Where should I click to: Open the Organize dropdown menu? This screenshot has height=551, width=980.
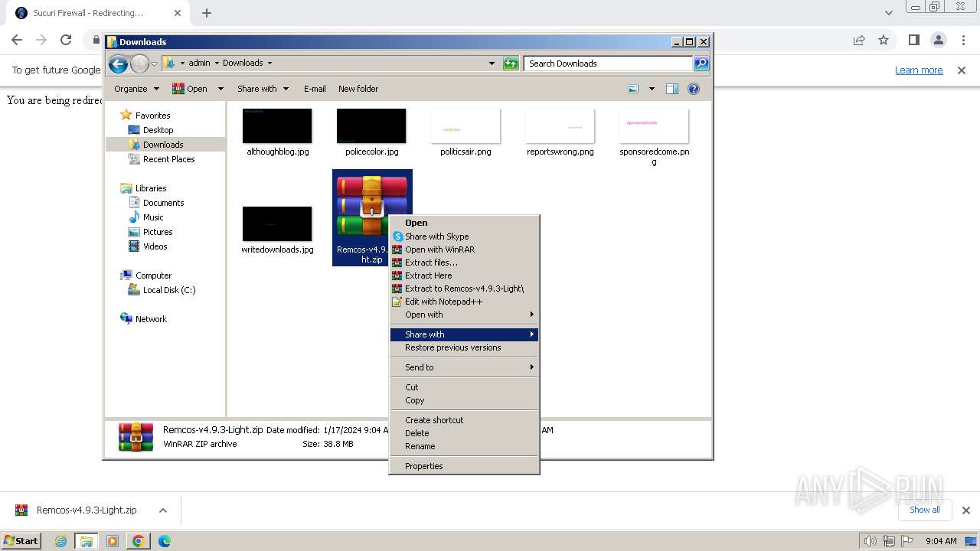tap(136, 89)
